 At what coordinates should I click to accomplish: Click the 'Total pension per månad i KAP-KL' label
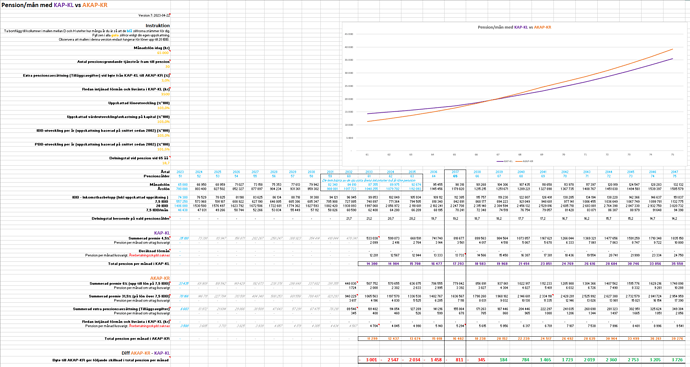(139, 264)
